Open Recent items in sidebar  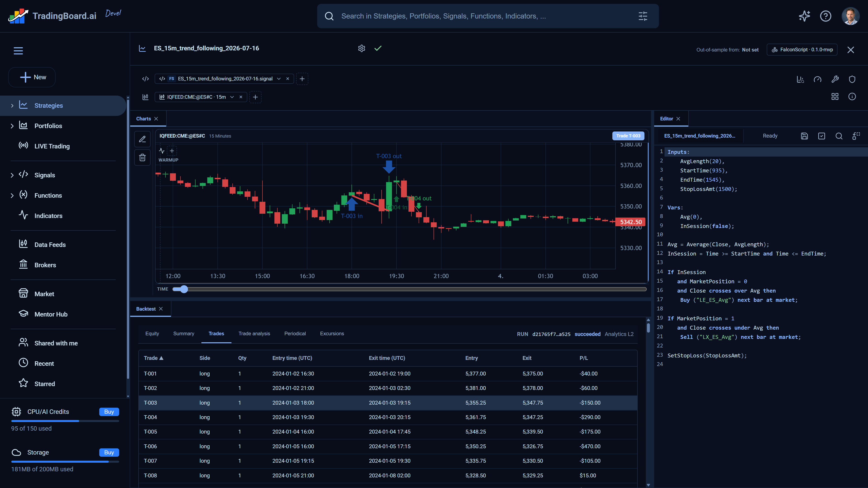[x=44, y=364]
